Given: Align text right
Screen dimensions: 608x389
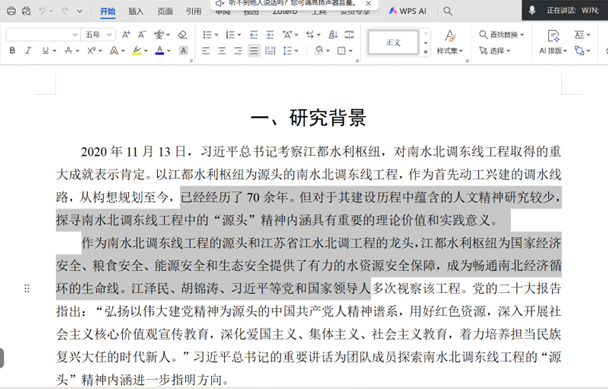Looking at the screenshot, I should pos(238,51).
